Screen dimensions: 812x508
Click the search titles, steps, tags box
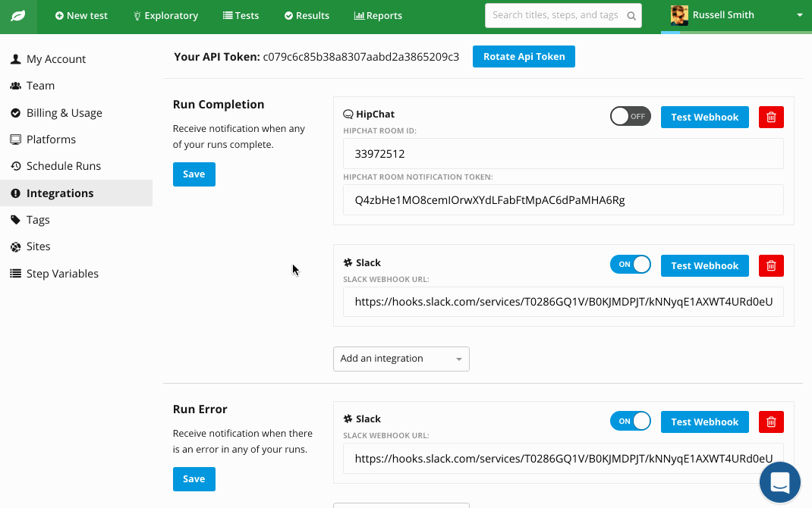[563, 15]
